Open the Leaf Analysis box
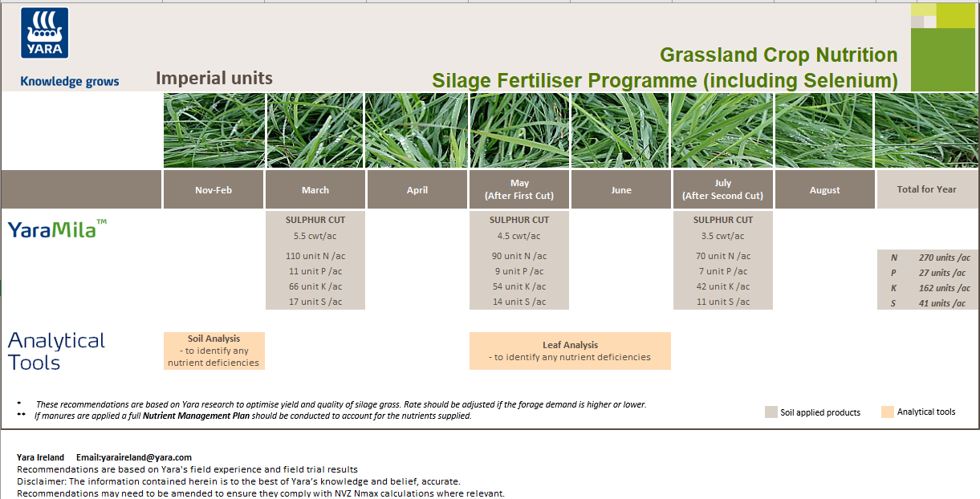The image size is (980, 499). point(570,351)
